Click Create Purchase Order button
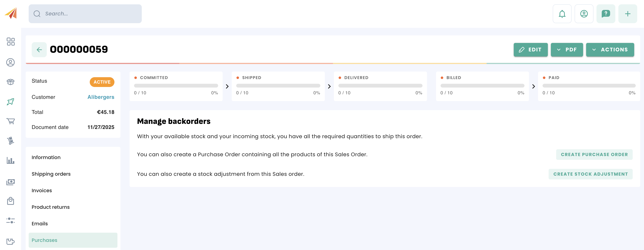Screen dimensions: 644x250 pos(594,155)
